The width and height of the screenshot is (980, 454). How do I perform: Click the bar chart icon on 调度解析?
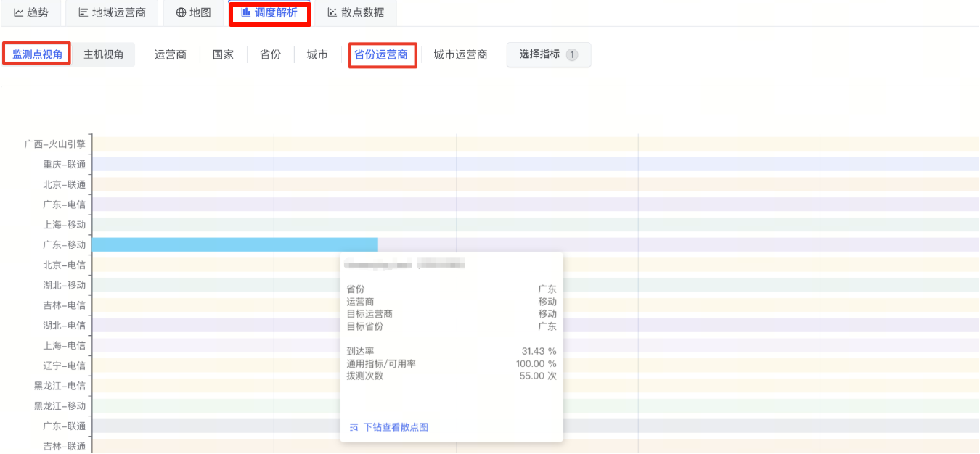pyautogui.click(x=246, y=12)
